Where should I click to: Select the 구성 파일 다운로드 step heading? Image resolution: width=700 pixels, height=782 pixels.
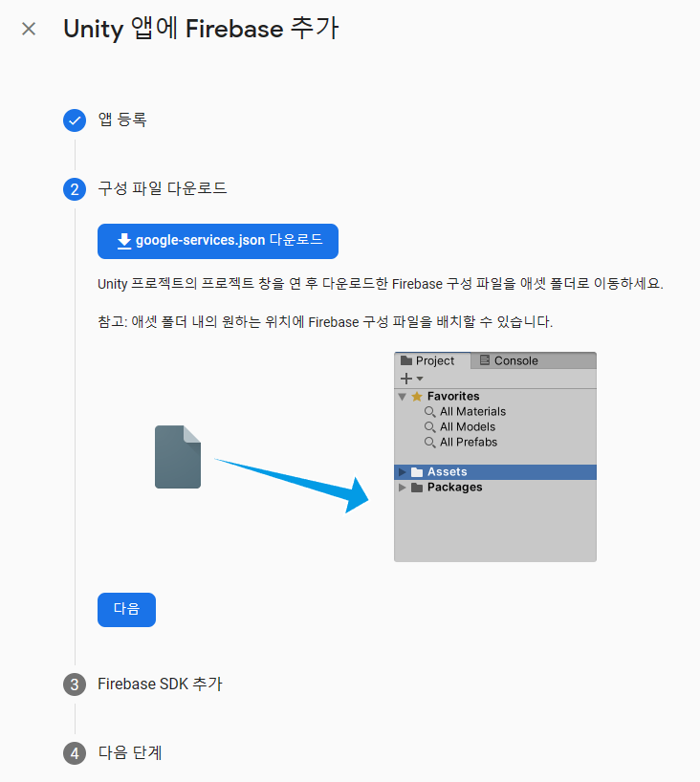click(163, 188)
